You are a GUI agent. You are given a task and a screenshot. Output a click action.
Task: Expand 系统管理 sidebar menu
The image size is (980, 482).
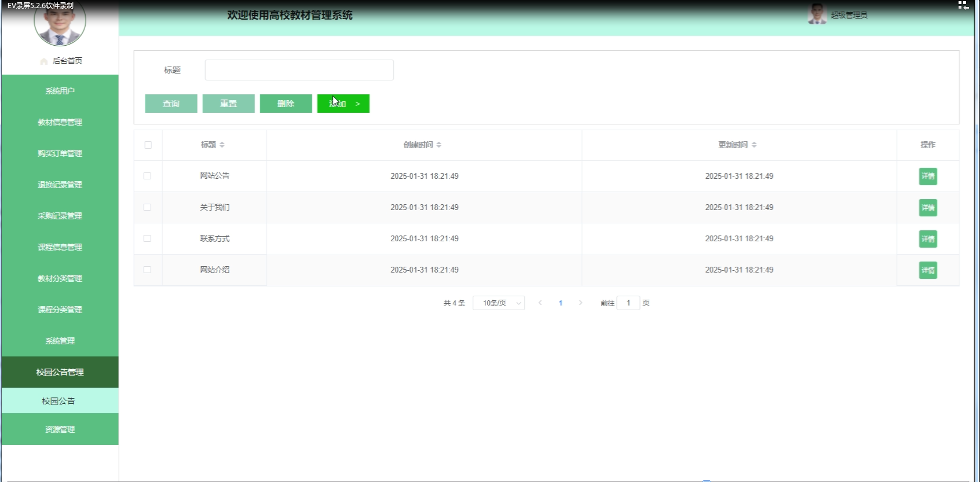tap(60, 341)
